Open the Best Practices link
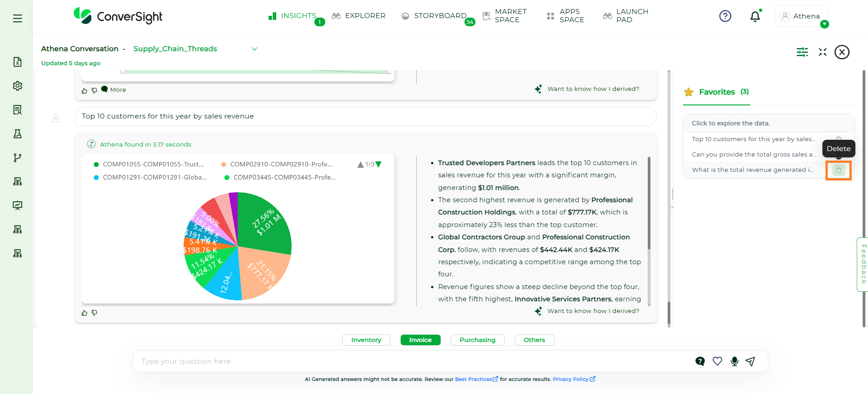This screenshot has width=868, height=394. (x=476, y=379)
